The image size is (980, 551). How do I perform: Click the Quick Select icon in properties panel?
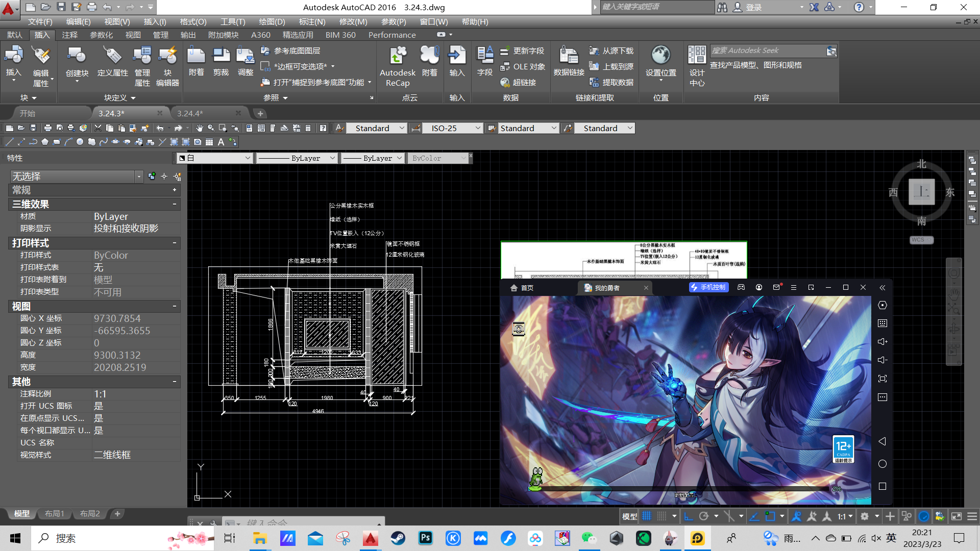click(177, 177)
